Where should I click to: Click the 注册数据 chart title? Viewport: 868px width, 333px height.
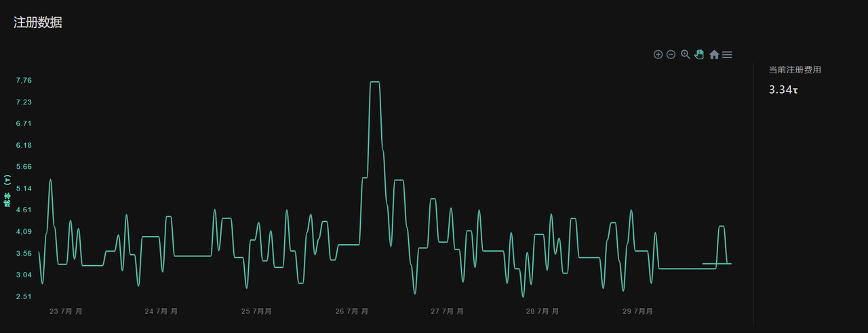[38, 22]
